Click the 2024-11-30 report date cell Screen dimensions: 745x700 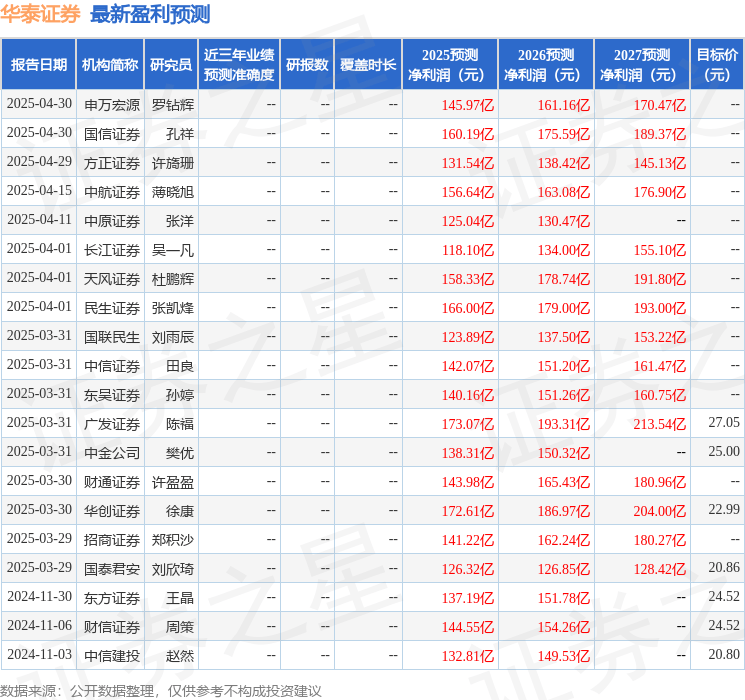point(39,597)
